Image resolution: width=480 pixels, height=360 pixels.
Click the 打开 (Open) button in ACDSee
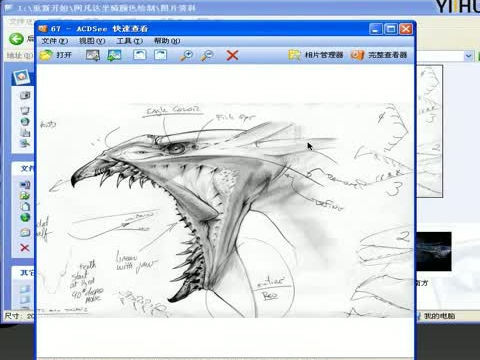56,55
